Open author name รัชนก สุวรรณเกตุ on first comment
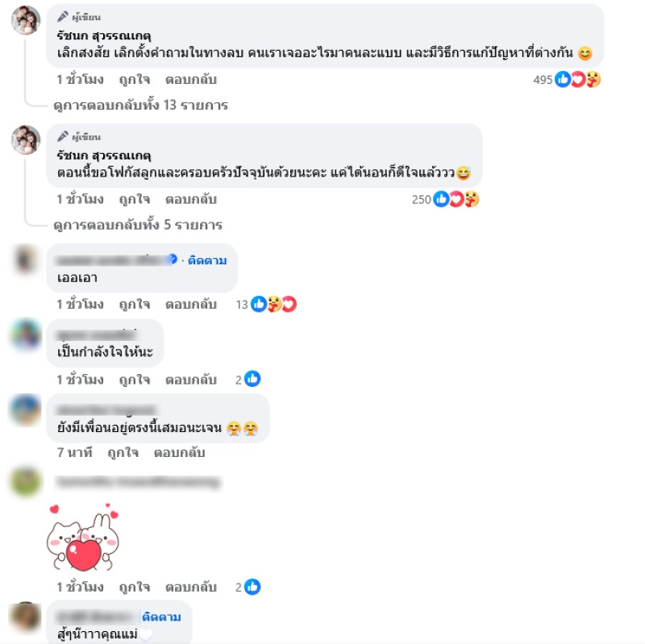 104,35
